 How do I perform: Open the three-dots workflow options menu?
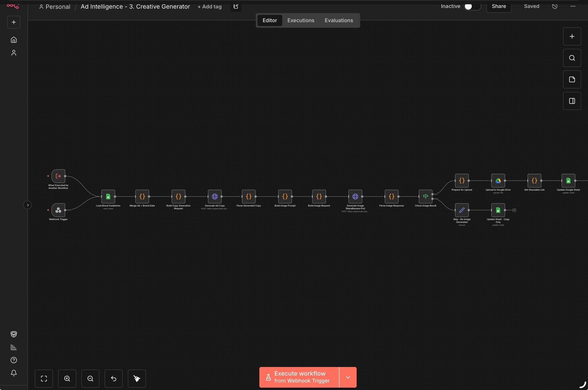tap(573, 6)
